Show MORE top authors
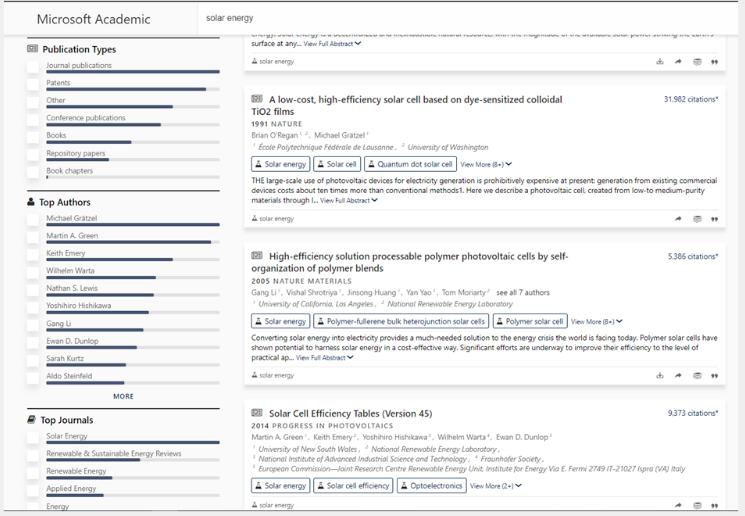Screen dimensions: 745x516 [124, 396]
